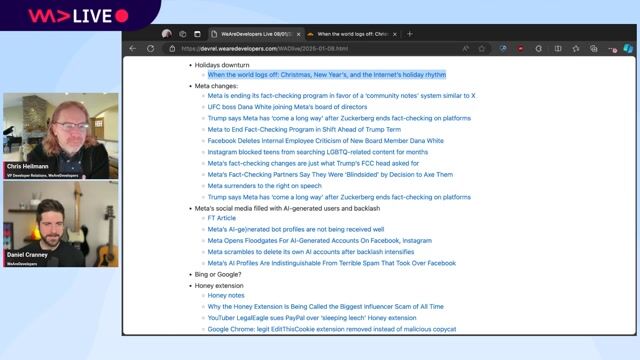
Task: Click the red extension icon in toolbar
Action: (520, 49)
